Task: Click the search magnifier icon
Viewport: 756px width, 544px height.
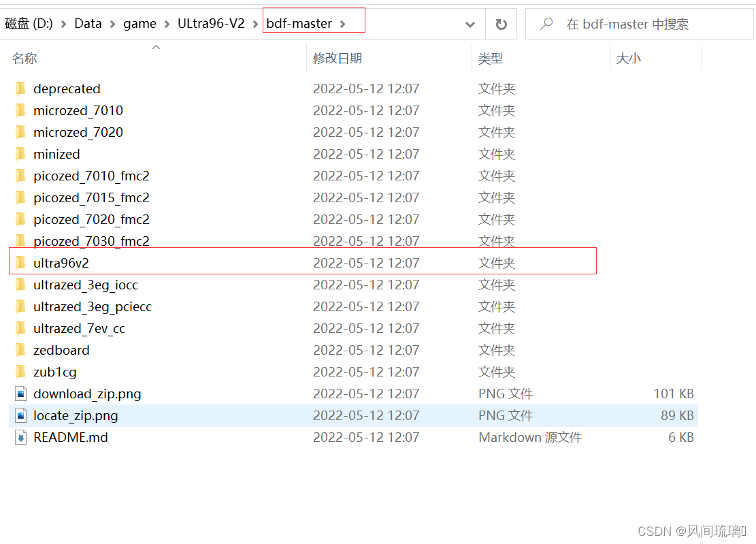Action: point(546,24)
